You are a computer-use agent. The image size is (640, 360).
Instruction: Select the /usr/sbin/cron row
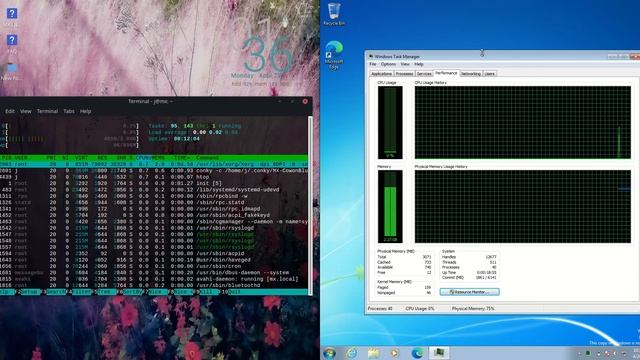pos(154,266)
